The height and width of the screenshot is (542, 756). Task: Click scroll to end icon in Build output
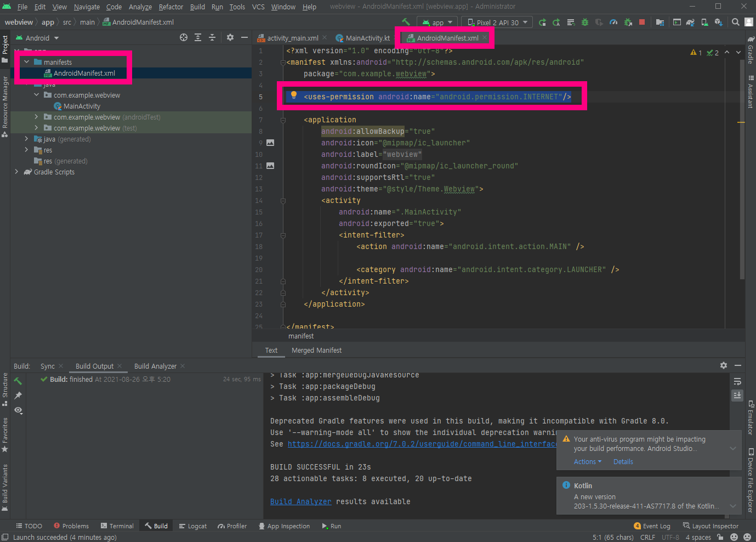[737, 395]
